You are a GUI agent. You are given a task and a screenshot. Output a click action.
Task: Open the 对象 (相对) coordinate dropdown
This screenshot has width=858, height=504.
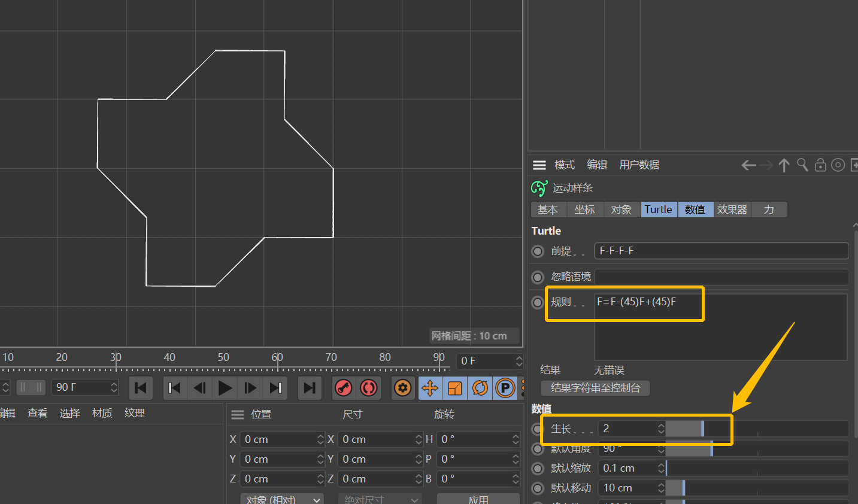click(282, 499)
